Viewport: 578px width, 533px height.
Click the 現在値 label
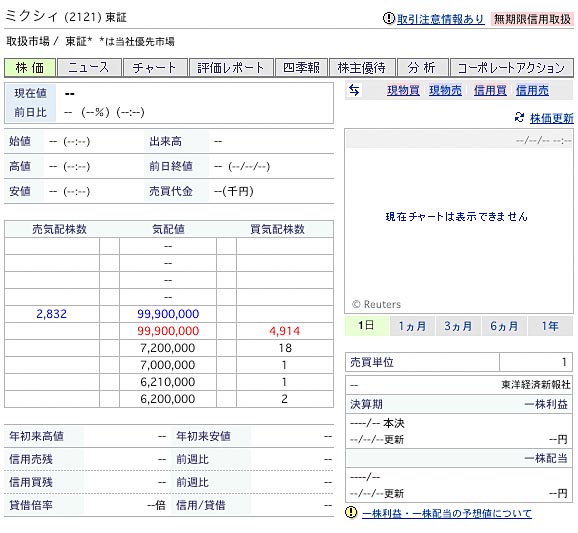click(x=31, y=93)
